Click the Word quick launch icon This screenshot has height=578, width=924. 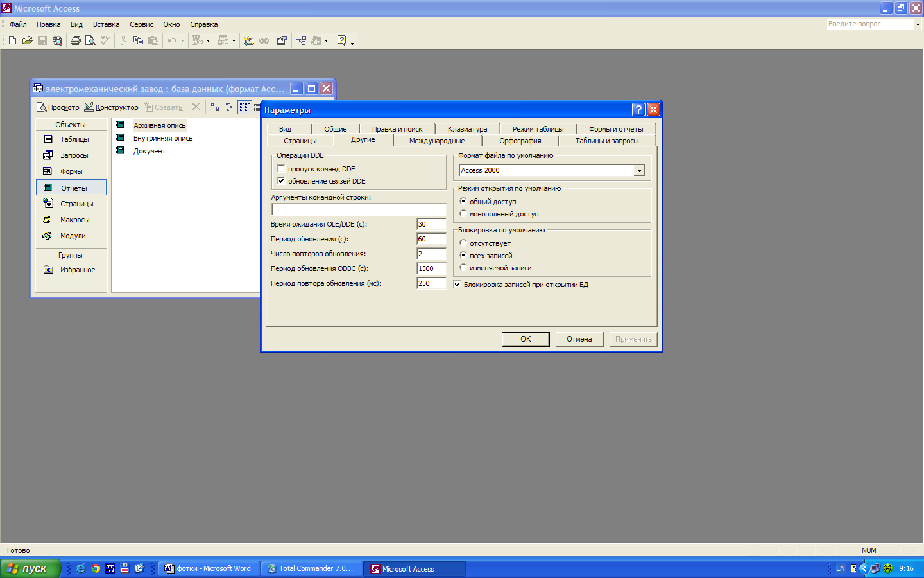pos(110,568)
